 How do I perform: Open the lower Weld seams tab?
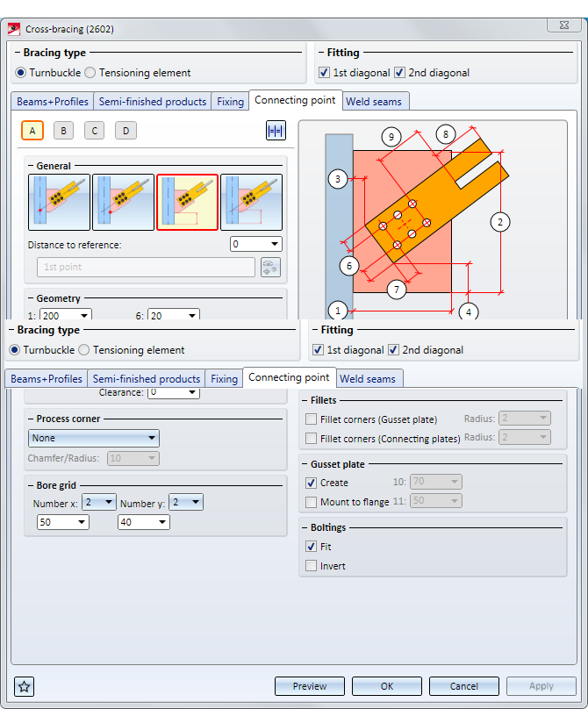(368, 378)
